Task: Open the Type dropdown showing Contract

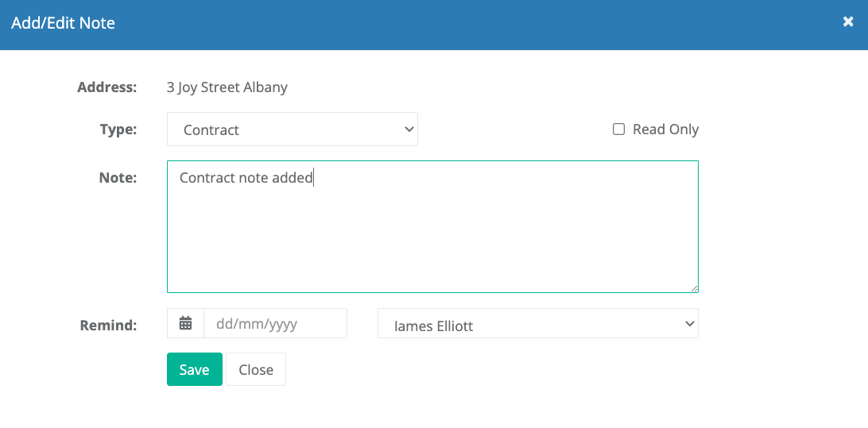Action: [x=293, y=129]
